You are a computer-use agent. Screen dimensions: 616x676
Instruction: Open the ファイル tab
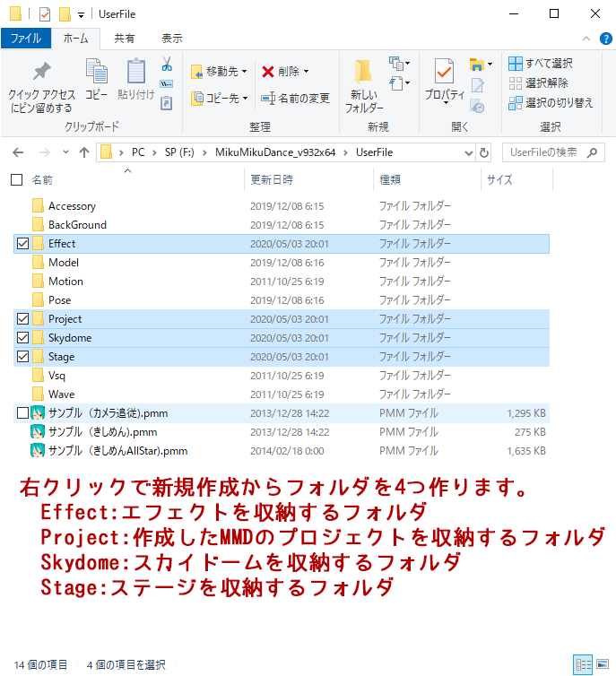coord(26,39)
